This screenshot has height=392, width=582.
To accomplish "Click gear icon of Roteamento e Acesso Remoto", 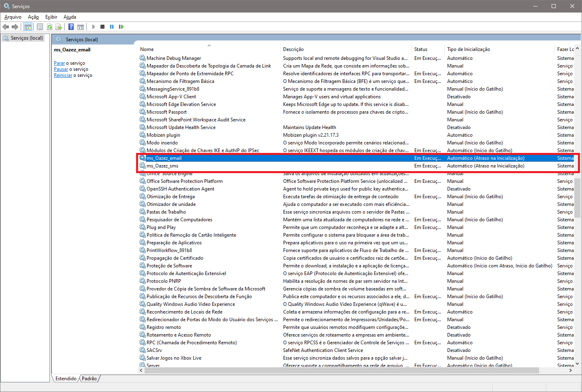I will coord(143,335).
